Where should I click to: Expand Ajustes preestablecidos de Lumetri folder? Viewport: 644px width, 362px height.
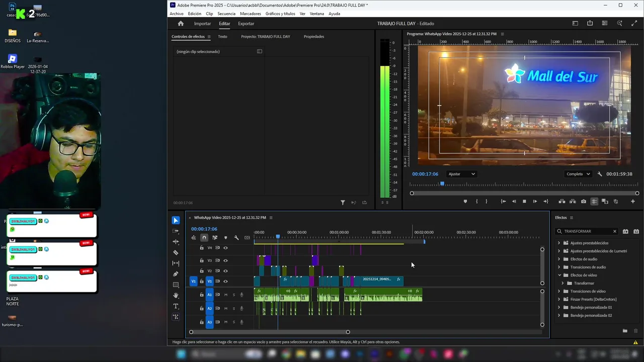pos(559,251)
